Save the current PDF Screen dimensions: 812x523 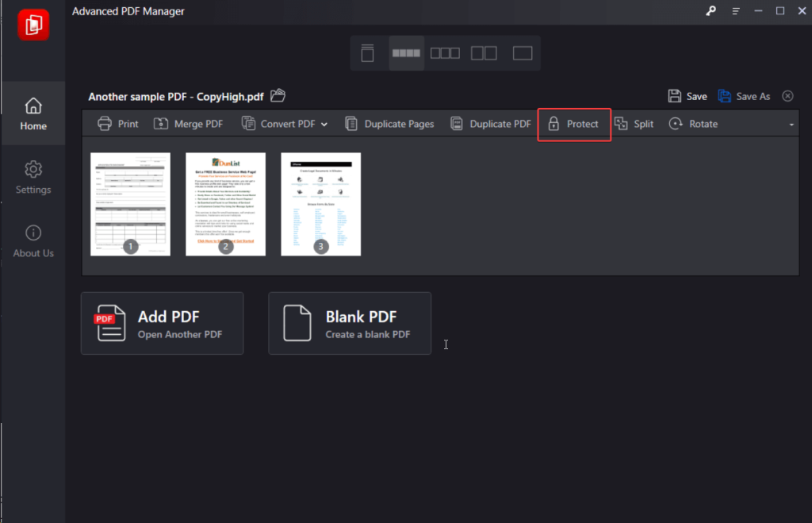tap(688, 96)
